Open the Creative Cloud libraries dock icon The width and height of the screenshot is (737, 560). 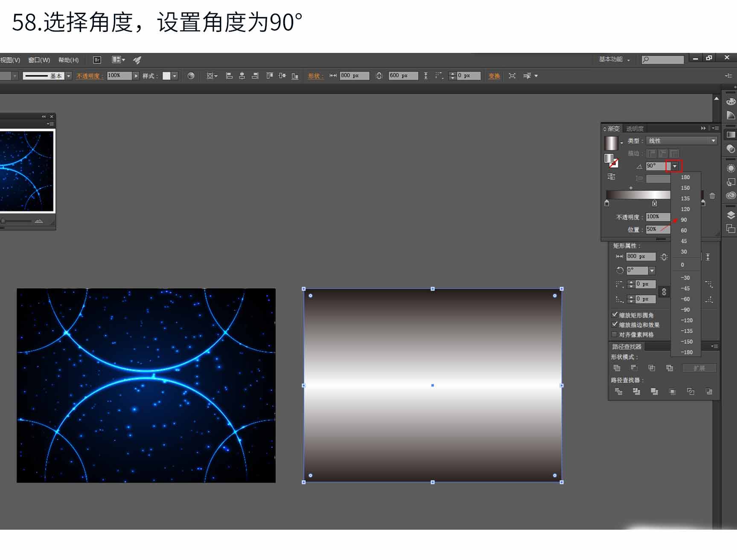point(731,196)
